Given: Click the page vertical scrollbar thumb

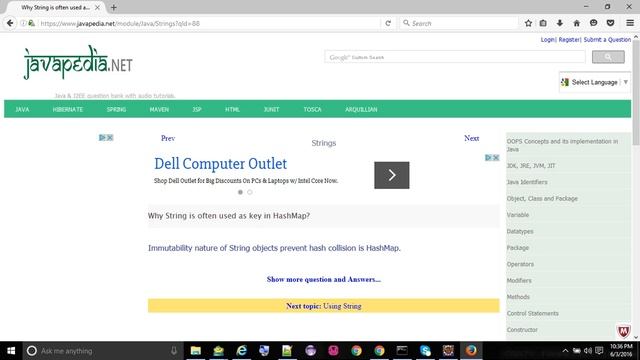Looking at the screenshot, I should pos(636,92).
